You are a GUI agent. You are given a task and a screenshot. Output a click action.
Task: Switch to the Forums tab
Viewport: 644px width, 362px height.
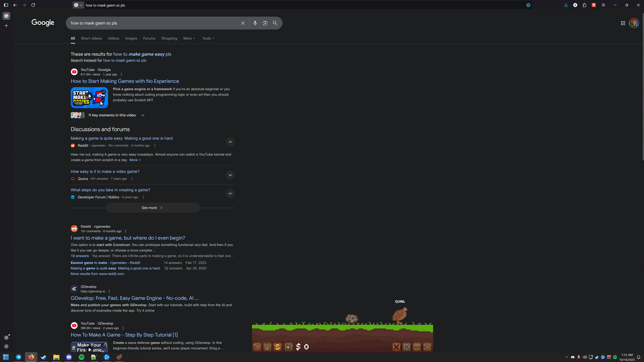tap(149, 38)
